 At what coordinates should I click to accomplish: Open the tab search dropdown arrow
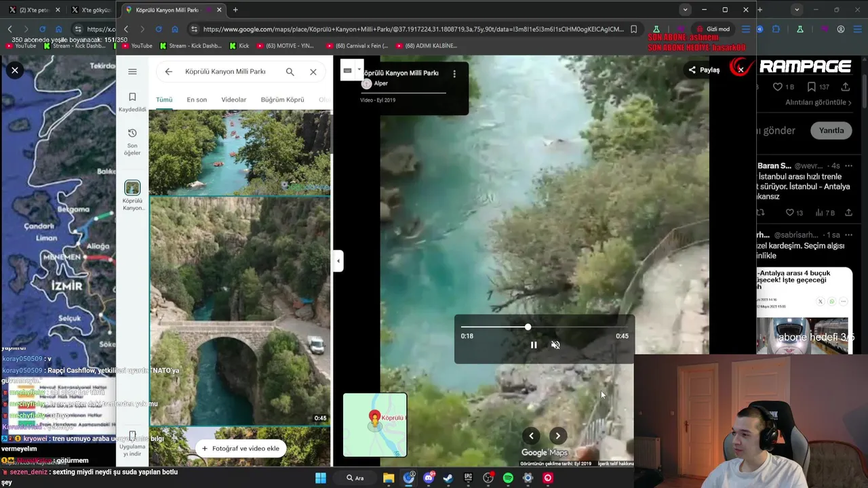coord(686,9)
